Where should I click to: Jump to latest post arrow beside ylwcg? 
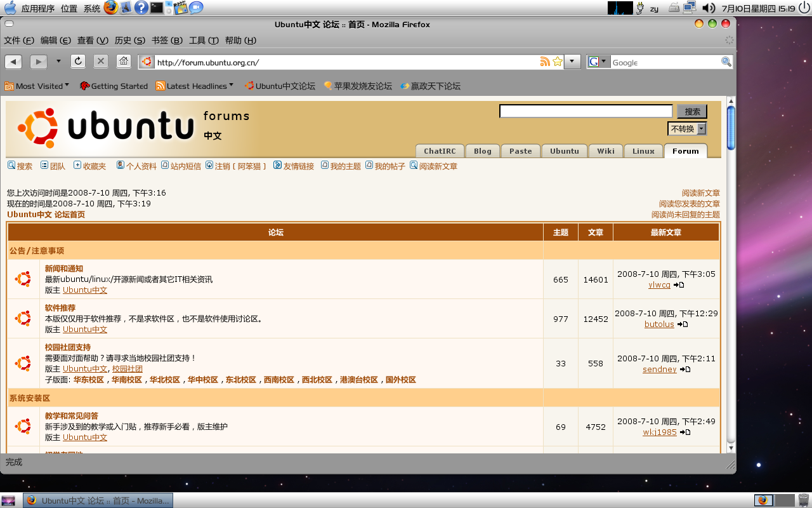679,285
